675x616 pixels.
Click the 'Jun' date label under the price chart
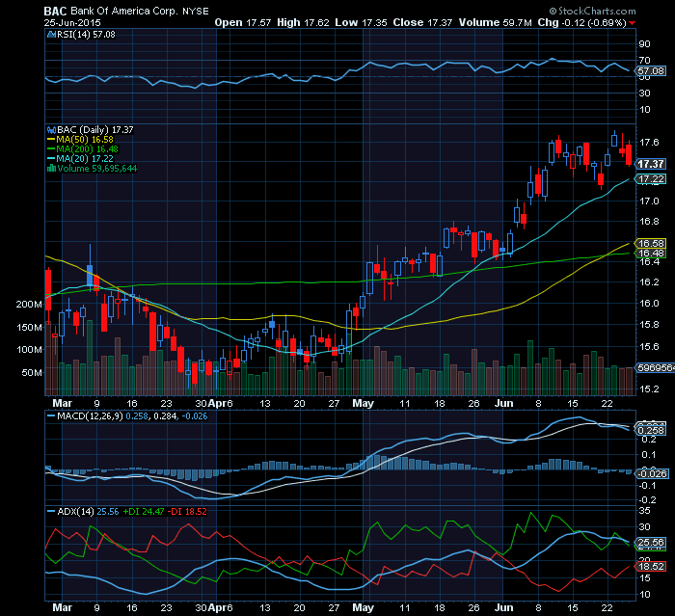[x=503, y=403]
